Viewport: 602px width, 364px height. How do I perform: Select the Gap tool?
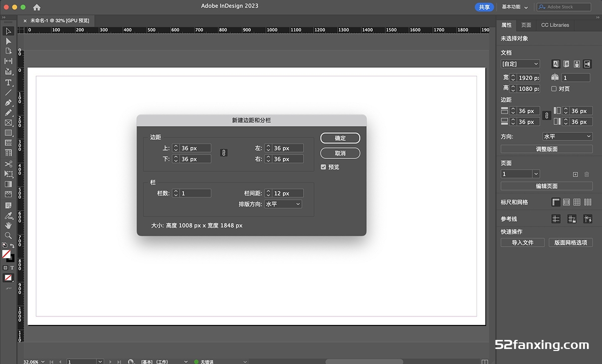click(9, 61)
